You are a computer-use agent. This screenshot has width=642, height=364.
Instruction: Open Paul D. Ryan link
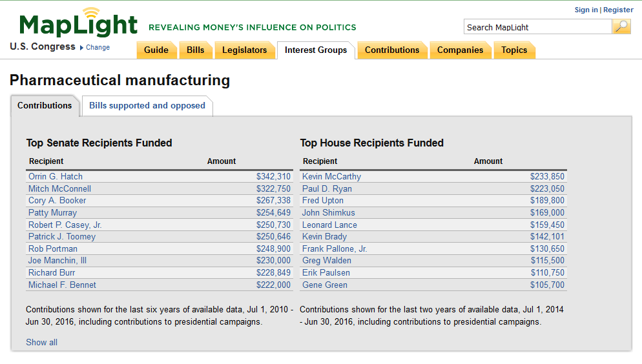click(327, 189)
